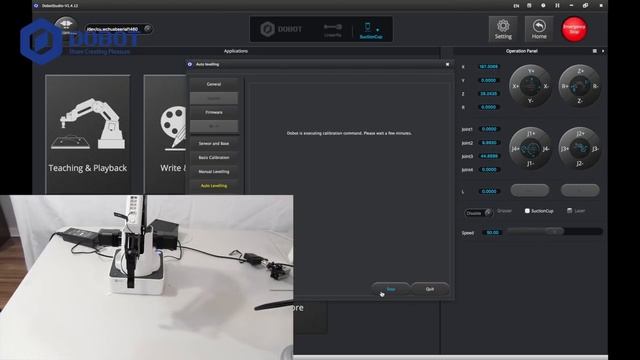Screen dimensions: 640x360
Task: Expand the Operation Panel arrow
Action: pos(603,51)
